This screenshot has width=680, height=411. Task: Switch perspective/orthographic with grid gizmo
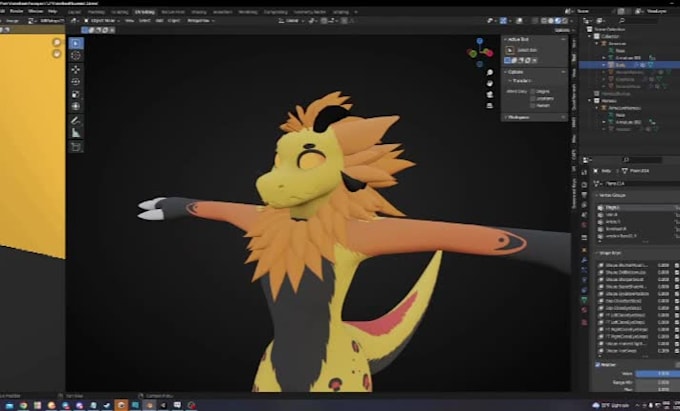[x=490, y=105]
